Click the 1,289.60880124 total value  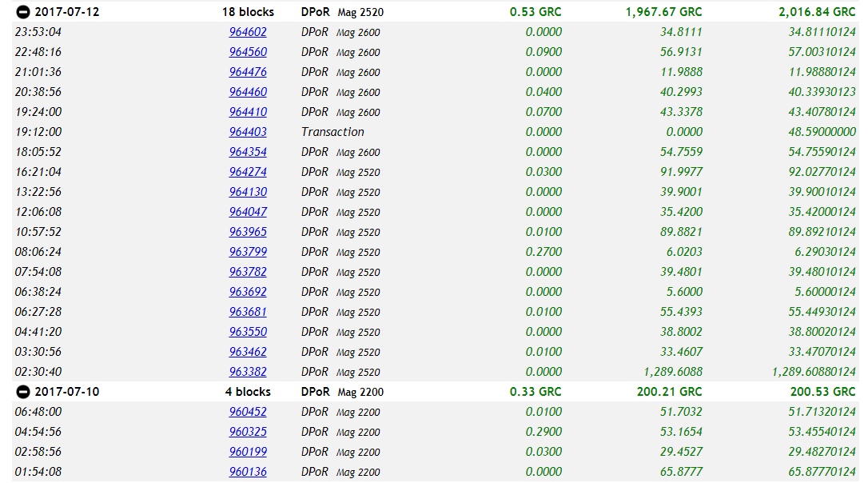pyautogui.click(x=814, y=372)
